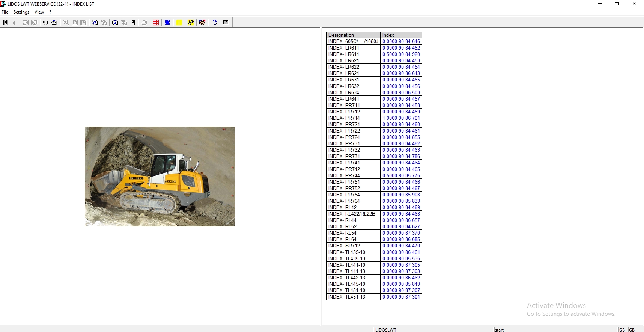Click the yellow wrench tools icon
This screenshot has width=644, height=332.
[x=191, y=23]
